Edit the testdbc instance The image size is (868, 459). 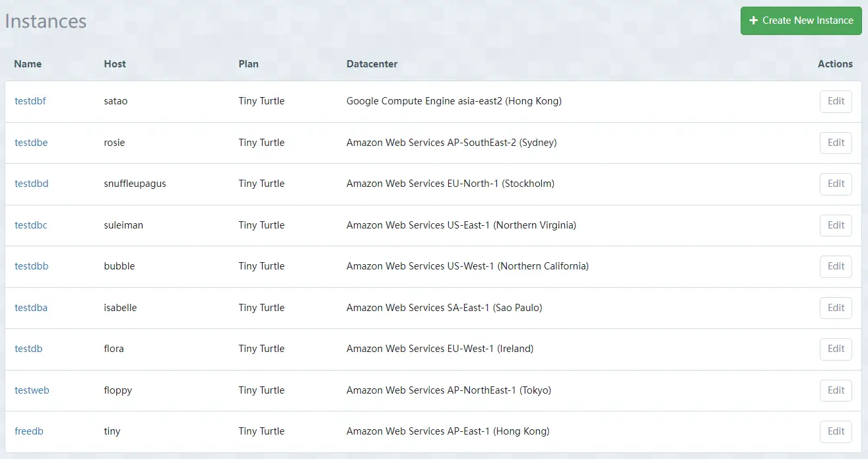coord(836,225)
